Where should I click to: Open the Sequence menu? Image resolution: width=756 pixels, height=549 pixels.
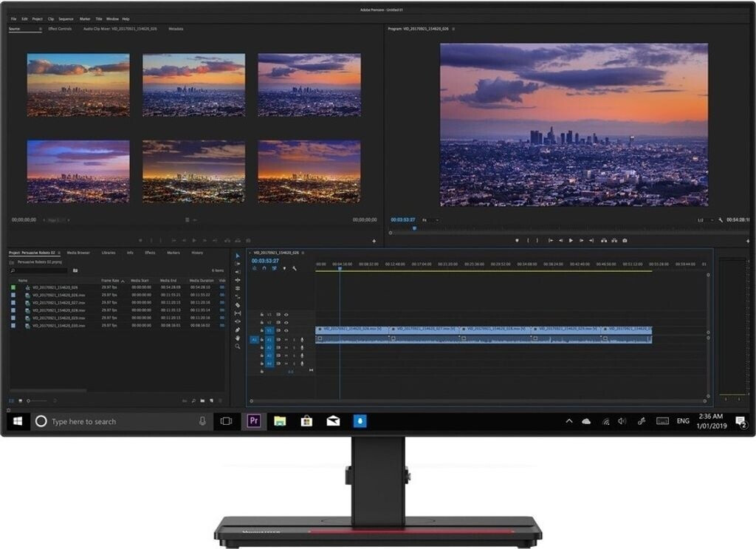[66, 18]
